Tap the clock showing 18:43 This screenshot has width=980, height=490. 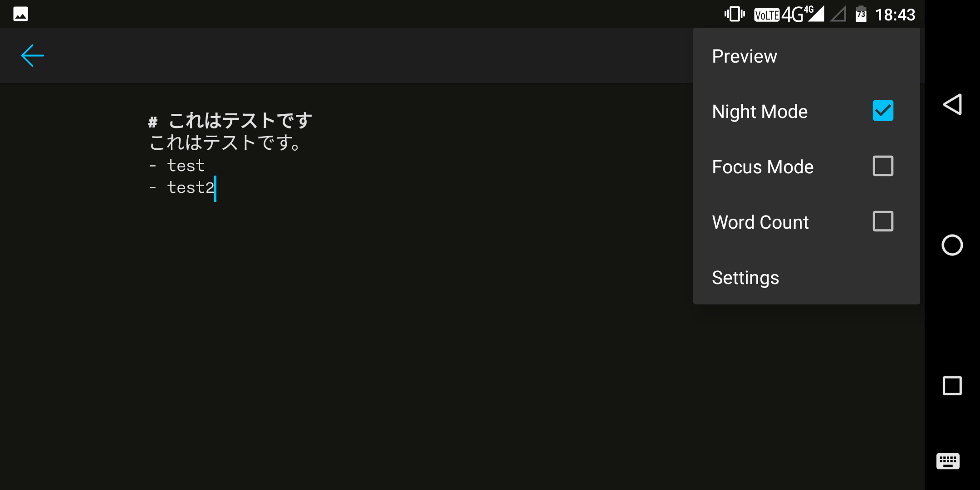895,15
